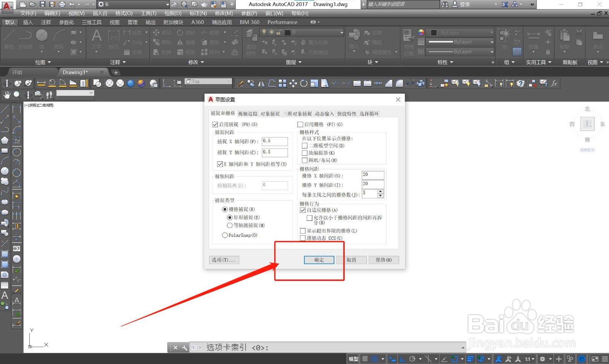Expand the 图层 panel dropdown
The image size is (609, 364).
(x=294, y=62)
